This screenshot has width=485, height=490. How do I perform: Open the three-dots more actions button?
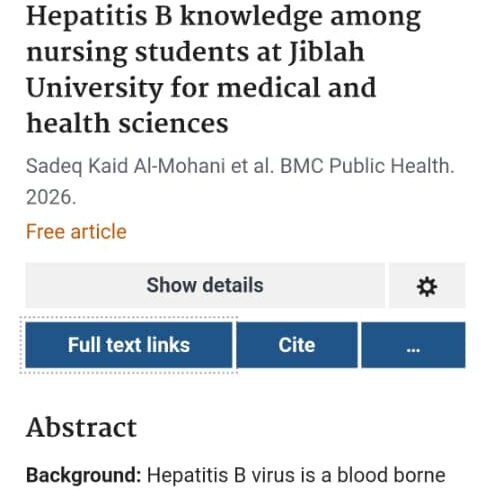click(x=413, y=345)
